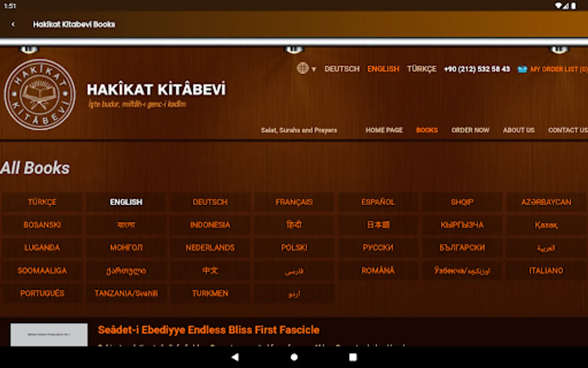Filter books by ITALIANO

(x=546, y=271)
